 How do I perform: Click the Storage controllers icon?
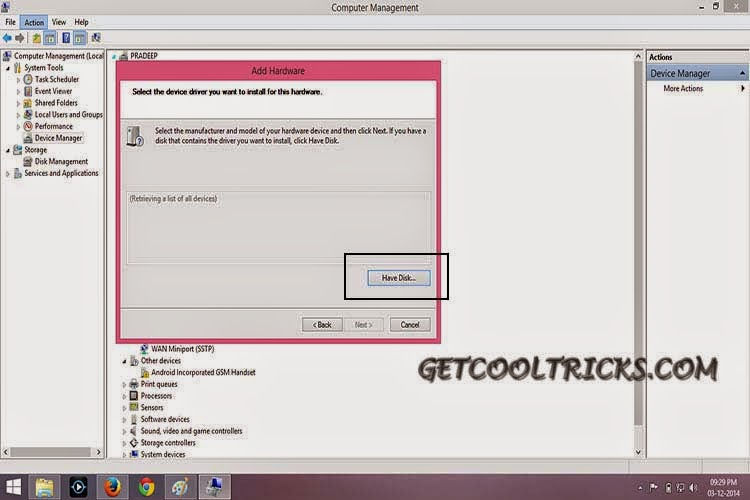134,443
